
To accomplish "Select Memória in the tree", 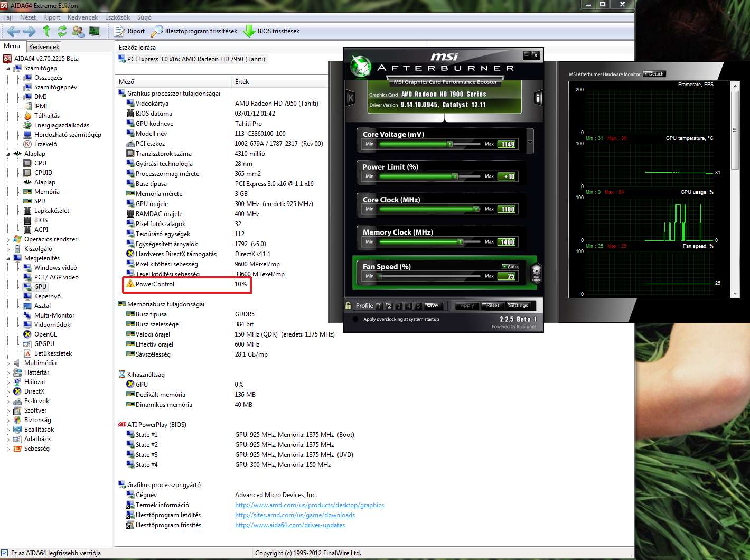I will (47, 192).
